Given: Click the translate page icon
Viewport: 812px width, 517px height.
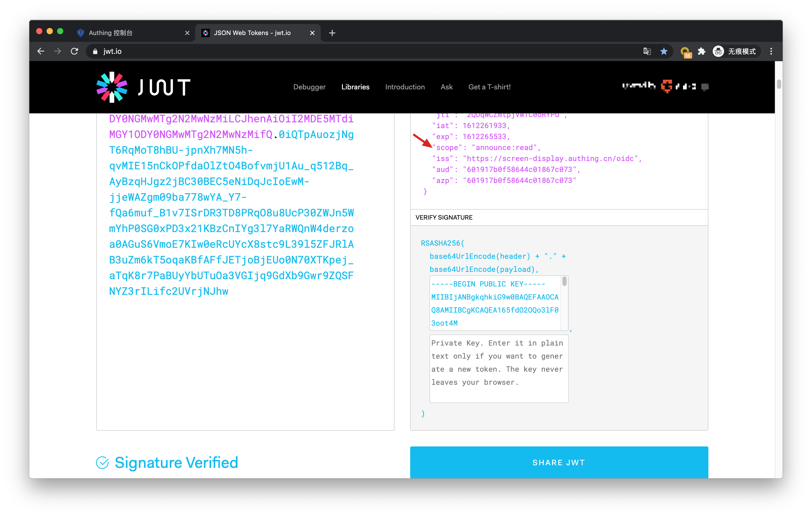Looking at the screenshot, I should click(x=647, y=51).
